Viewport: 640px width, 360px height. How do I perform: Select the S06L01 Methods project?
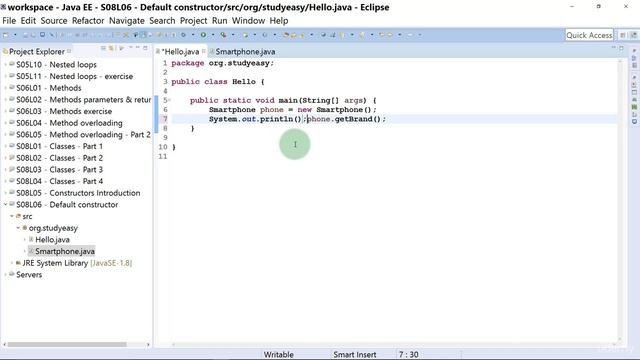49,88
